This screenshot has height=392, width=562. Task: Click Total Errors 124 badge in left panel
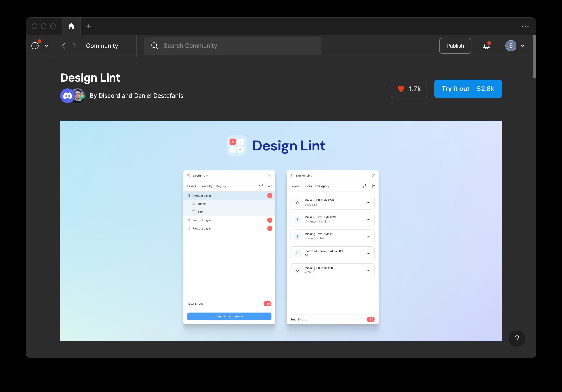coord(267,304)
